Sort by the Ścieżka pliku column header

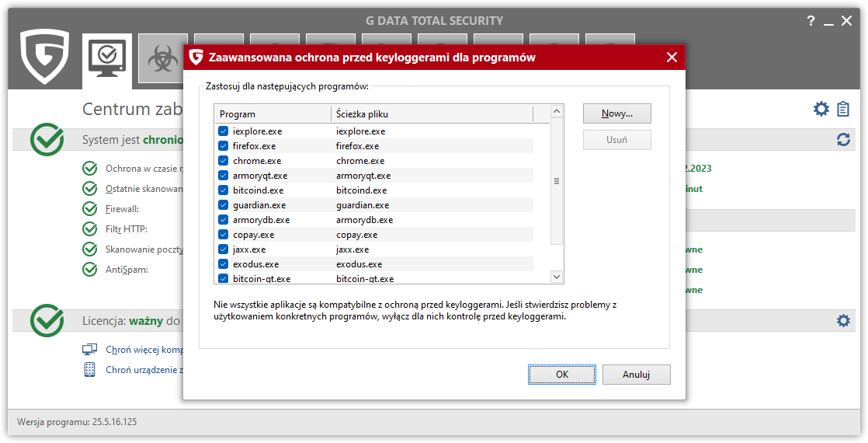point(432,113)
